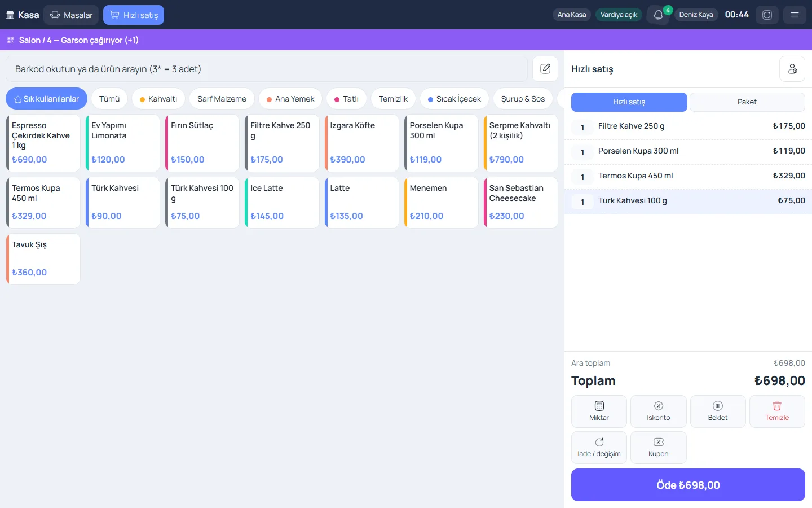812x508 pixels.
Task: Add San Sebastian Cheesecake to cart
Action: [520, 203]
